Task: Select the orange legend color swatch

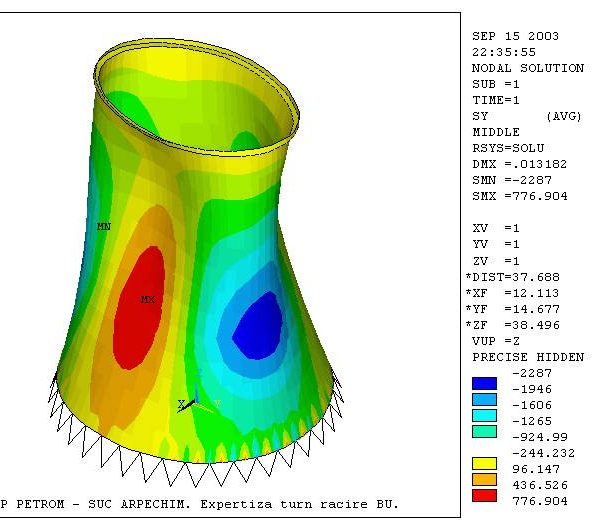Action: point(482,479)
